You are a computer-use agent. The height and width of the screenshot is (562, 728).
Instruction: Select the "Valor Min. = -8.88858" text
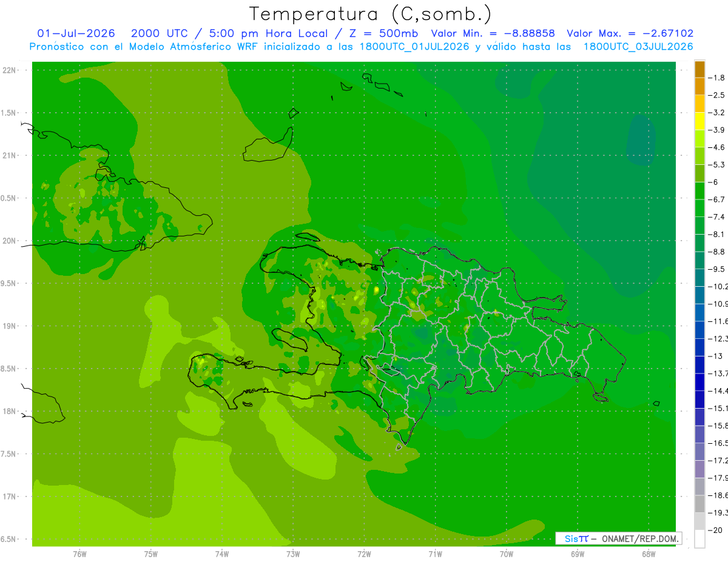[494, 33]
